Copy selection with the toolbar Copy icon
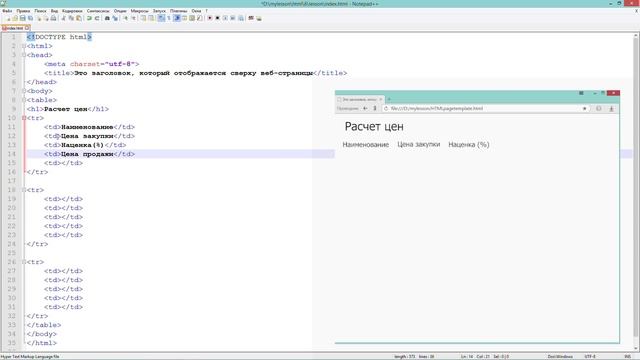 coord(71,18)
